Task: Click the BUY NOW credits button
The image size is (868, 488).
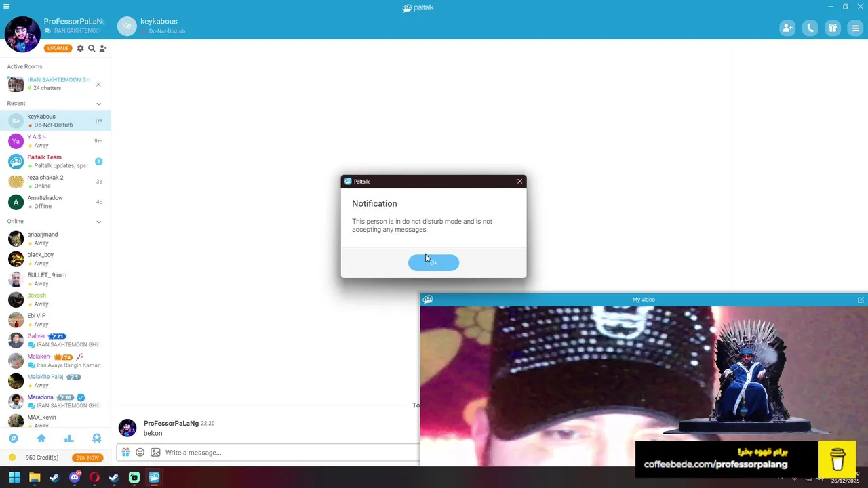Action: [87, 457]
